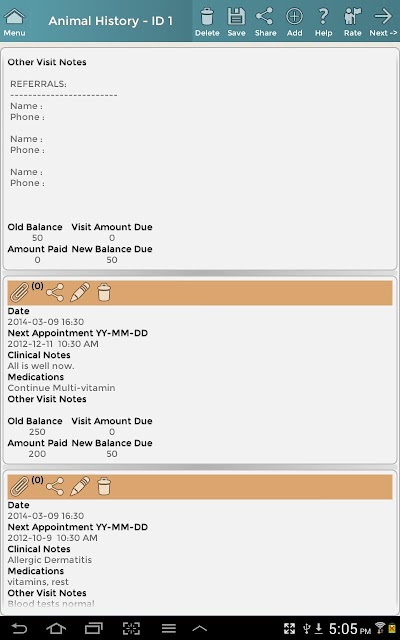This screenshot has height=640, width=400.
Task: Open Help from the toolbar
Action: pos(323,22)
